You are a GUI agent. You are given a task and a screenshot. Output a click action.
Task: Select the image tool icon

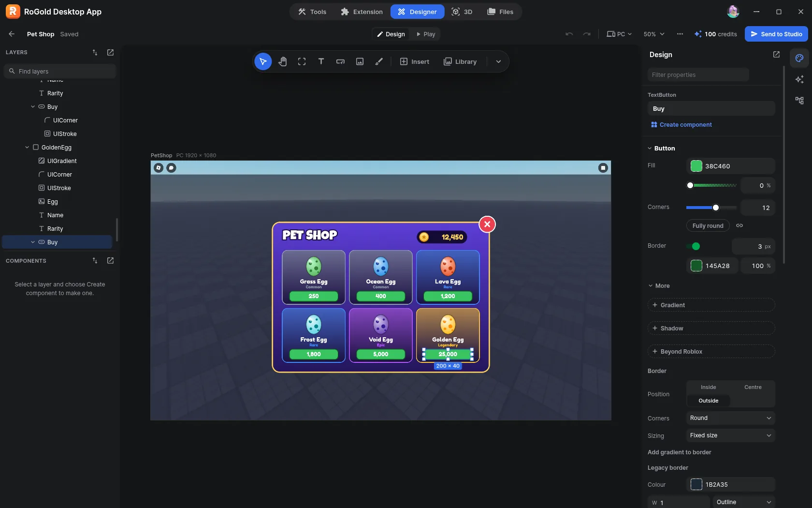(x=360, y=61)
